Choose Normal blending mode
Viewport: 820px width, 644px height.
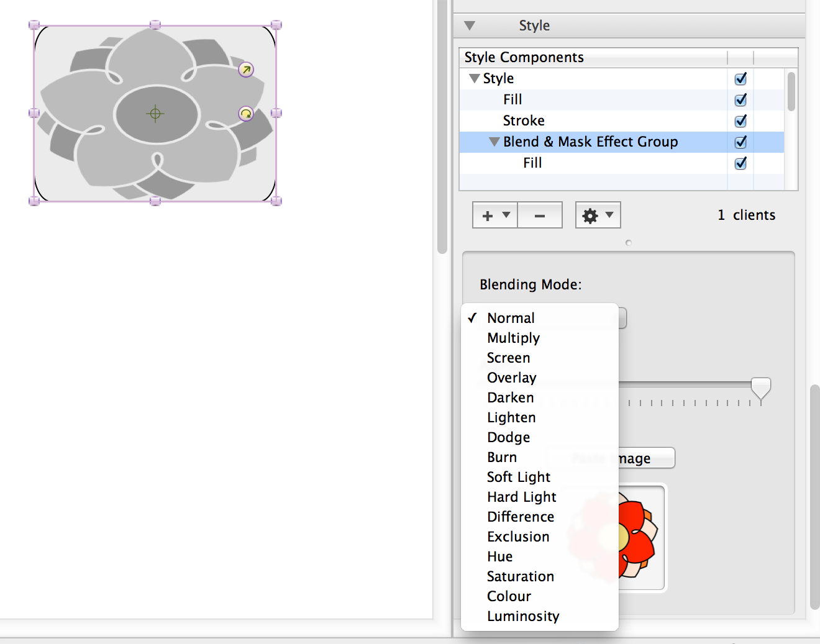point(540,318)
